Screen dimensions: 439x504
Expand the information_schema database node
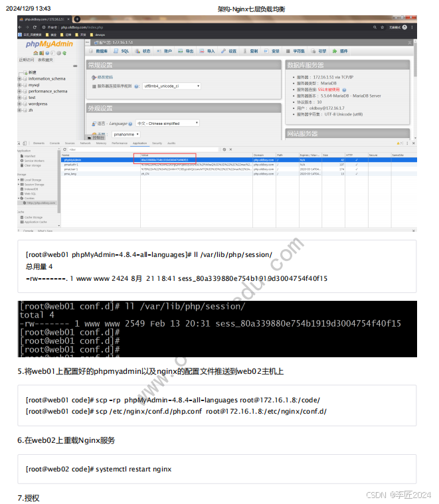tap(20, 79)
